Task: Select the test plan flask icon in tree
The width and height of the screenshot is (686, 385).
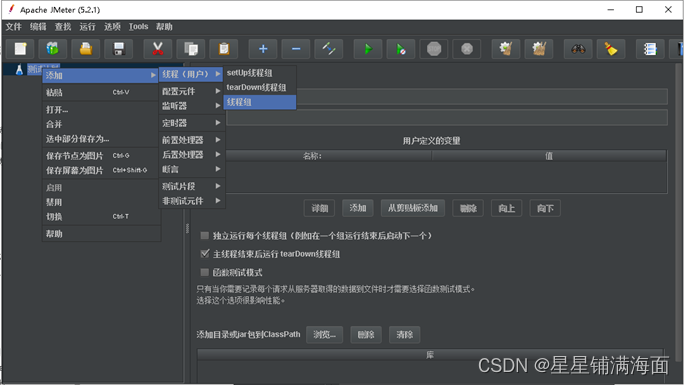Action: (19, 70)
